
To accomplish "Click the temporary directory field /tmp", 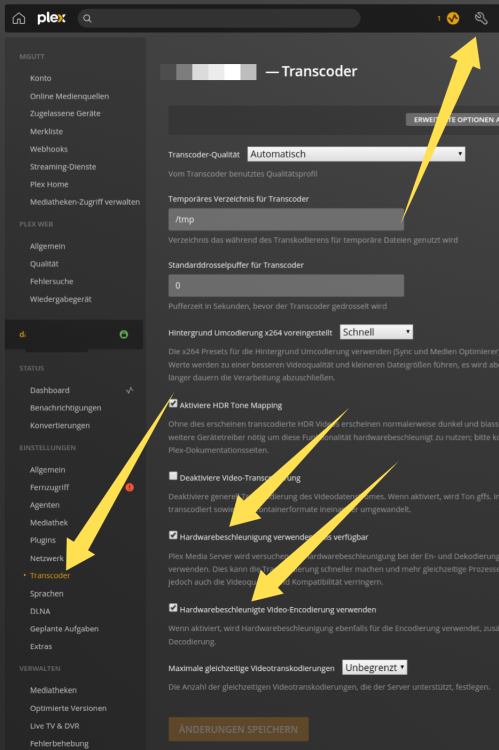I will point(286,220).
